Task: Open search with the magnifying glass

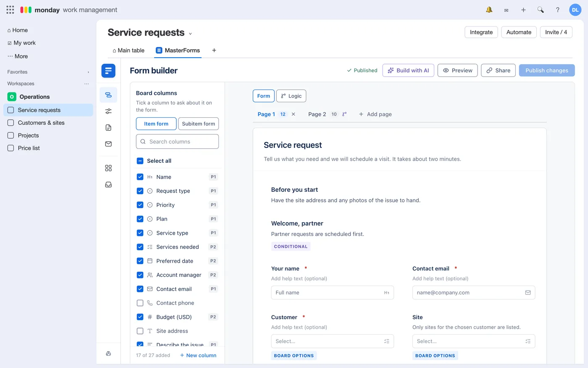Action: 541,10
